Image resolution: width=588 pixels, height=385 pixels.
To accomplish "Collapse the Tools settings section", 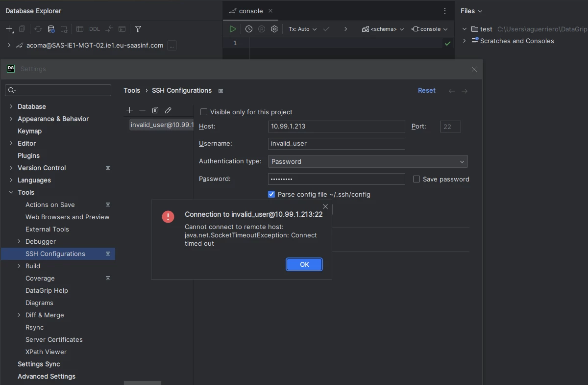I will (11, 192).
